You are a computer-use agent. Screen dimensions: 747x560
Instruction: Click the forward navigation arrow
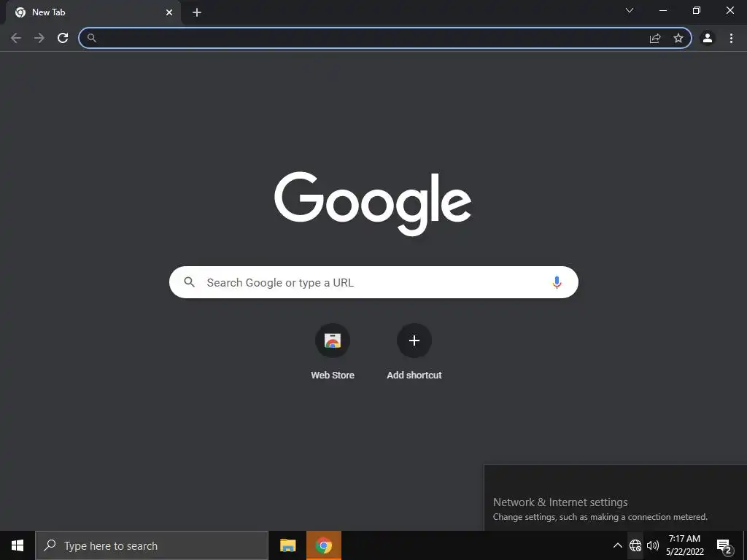(39, 38)
